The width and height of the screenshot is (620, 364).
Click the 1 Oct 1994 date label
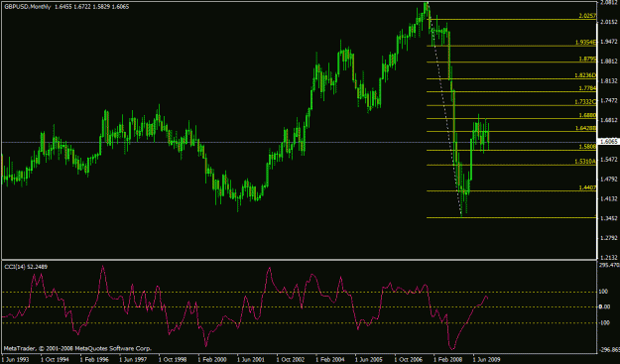click(54, 360)
